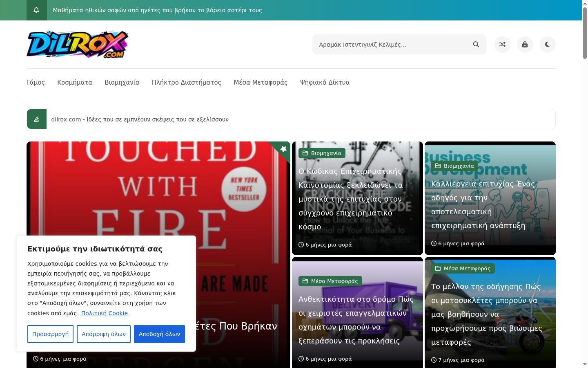Open the Μέσα Μεταφοράς menu item
This screenshot has height=368, width=588.
point(261,83)
